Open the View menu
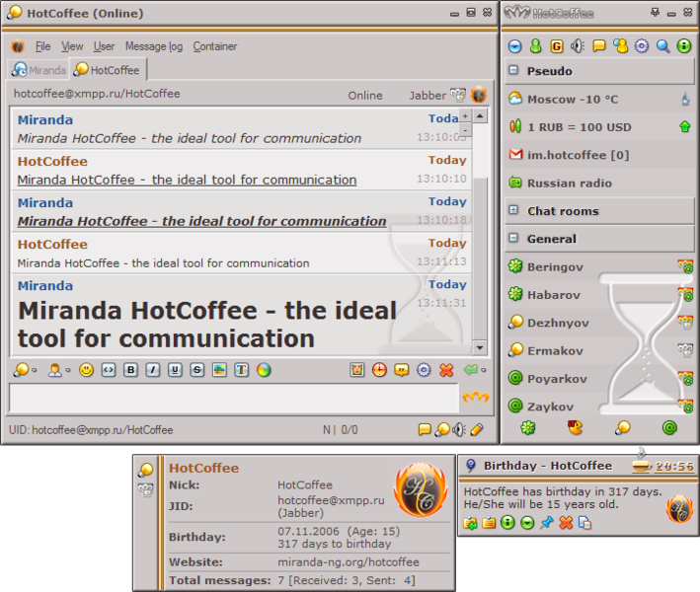The height and width of the screenshot is (592, 700). coord(72,46)
